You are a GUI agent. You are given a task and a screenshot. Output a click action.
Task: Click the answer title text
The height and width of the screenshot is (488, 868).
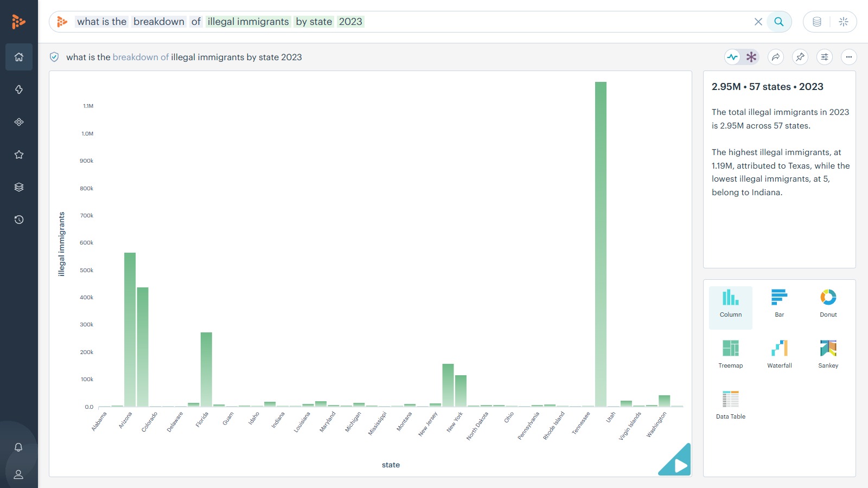184,57
